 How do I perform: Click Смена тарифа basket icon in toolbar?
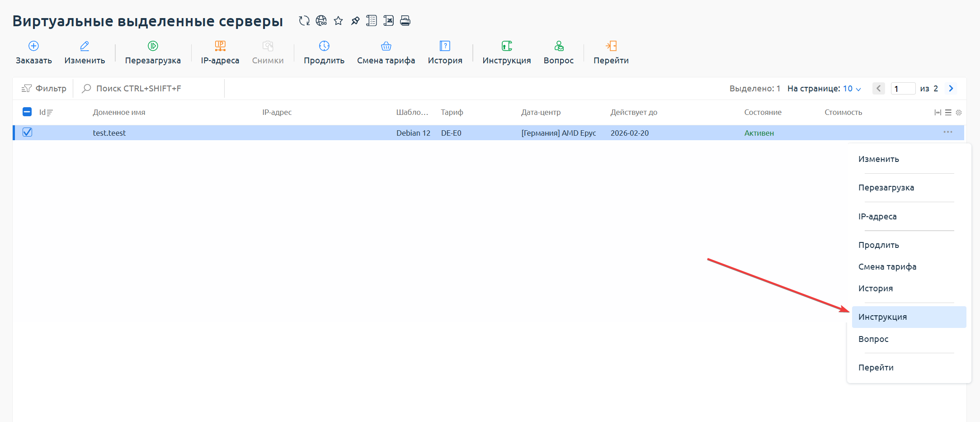[386, 47]
